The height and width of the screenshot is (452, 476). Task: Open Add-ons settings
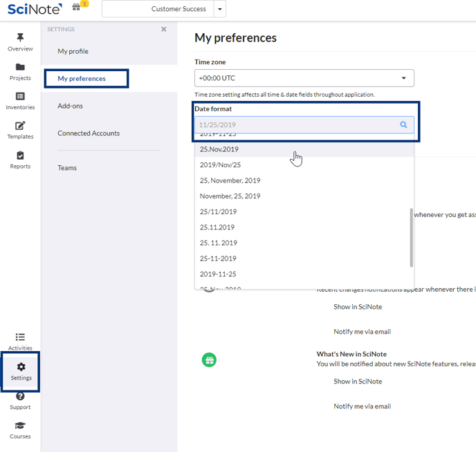pyautogui.click(x=70, y=106)
